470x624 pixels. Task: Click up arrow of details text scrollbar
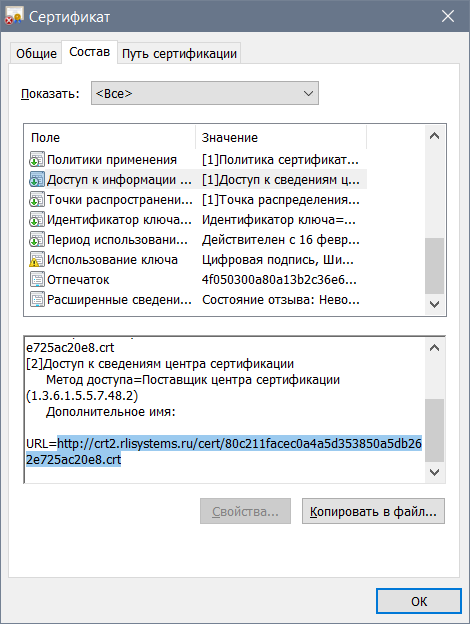pyautogui.click(x=435, y=348)
